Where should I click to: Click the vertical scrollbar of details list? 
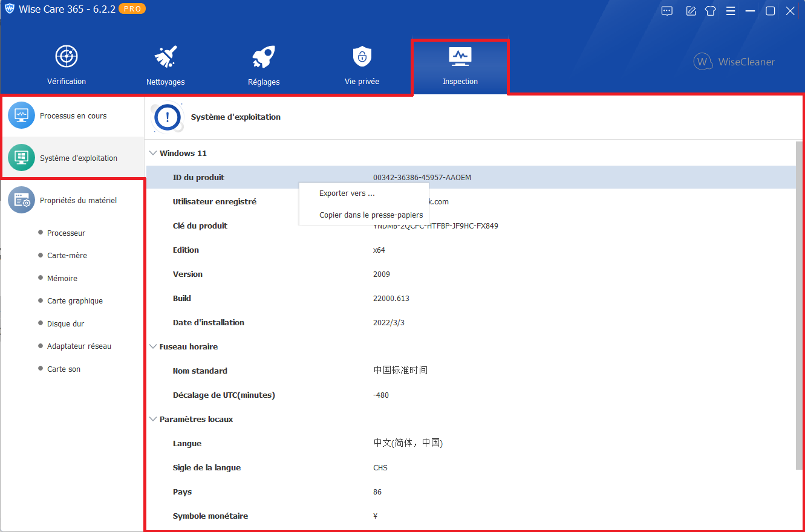pos(800,305)
